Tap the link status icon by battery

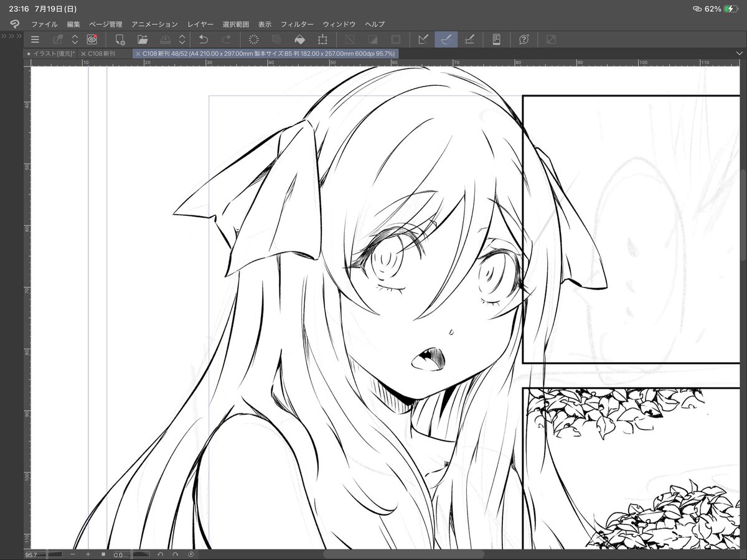click(697, 9)
